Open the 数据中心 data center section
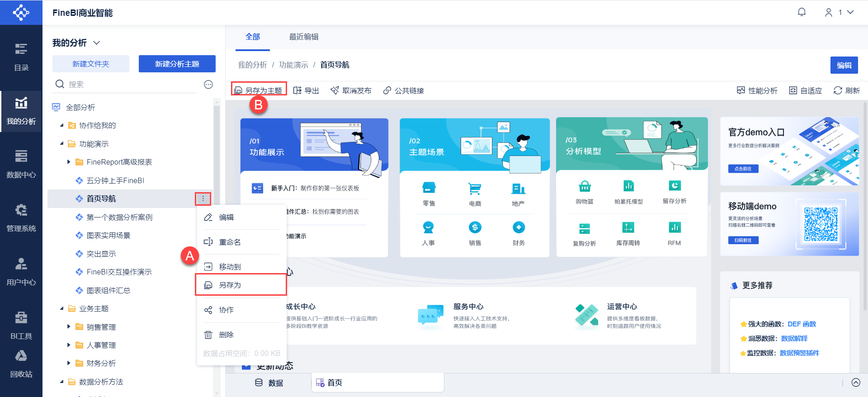 [x=21, y=164]
